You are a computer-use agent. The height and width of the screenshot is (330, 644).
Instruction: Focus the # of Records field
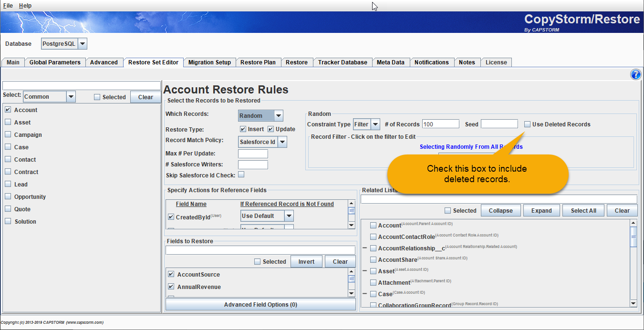441,124
